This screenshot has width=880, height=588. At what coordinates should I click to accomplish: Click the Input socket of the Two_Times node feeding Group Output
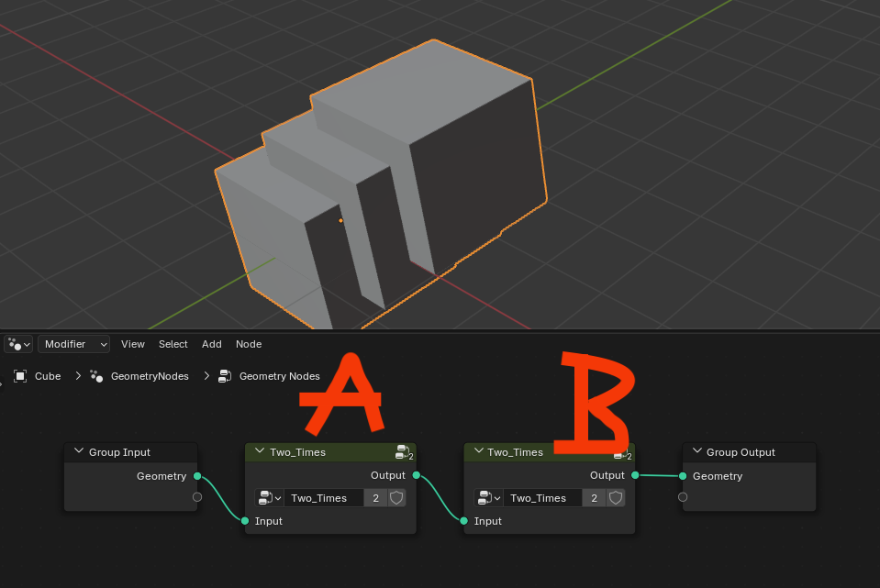463,521
